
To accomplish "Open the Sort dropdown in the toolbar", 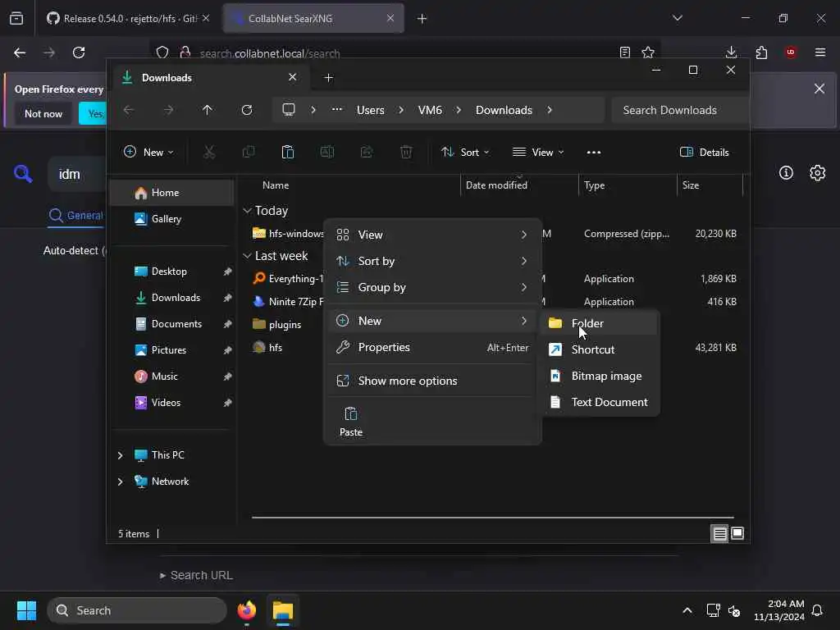I will pos(465,152).
